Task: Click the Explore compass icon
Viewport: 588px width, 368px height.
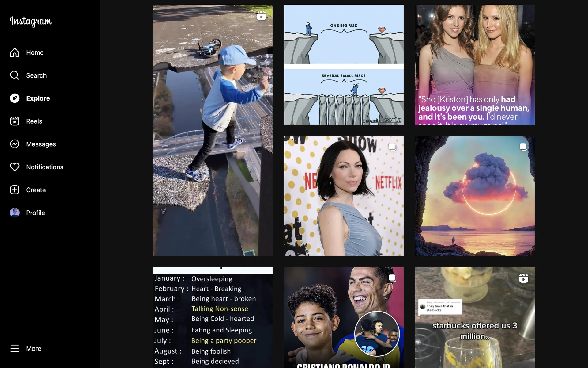Action: (14, 98)
